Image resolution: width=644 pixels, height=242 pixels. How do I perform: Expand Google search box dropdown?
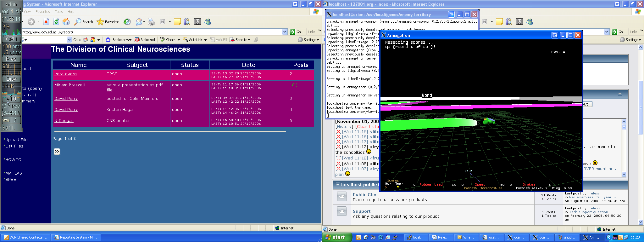pos(69,40)
